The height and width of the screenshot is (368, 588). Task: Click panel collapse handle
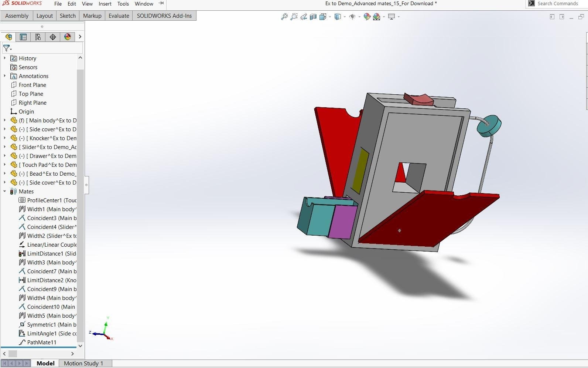click(x=86, y=185)
